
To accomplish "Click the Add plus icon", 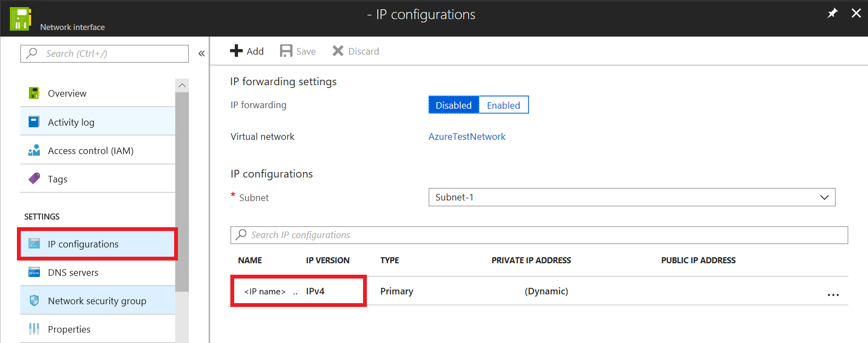I will (x=236, y=51).
